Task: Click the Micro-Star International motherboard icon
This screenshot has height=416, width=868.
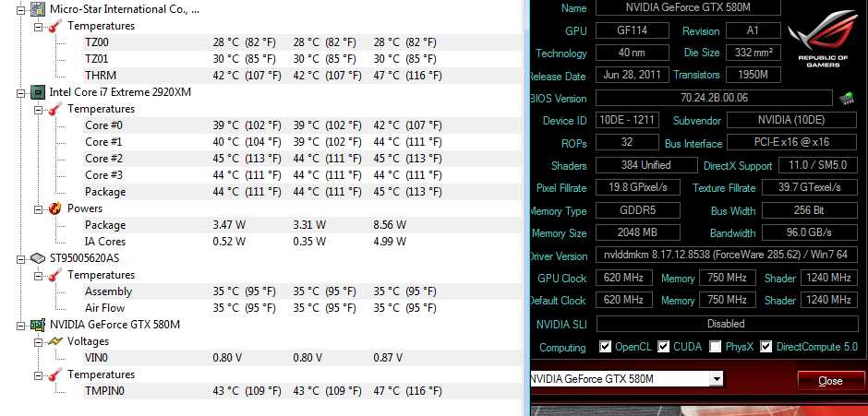Action: [38, 9]
